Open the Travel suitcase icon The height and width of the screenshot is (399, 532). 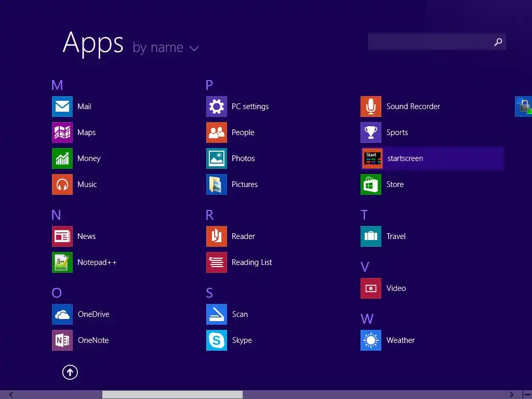click(x=371, y=236)
